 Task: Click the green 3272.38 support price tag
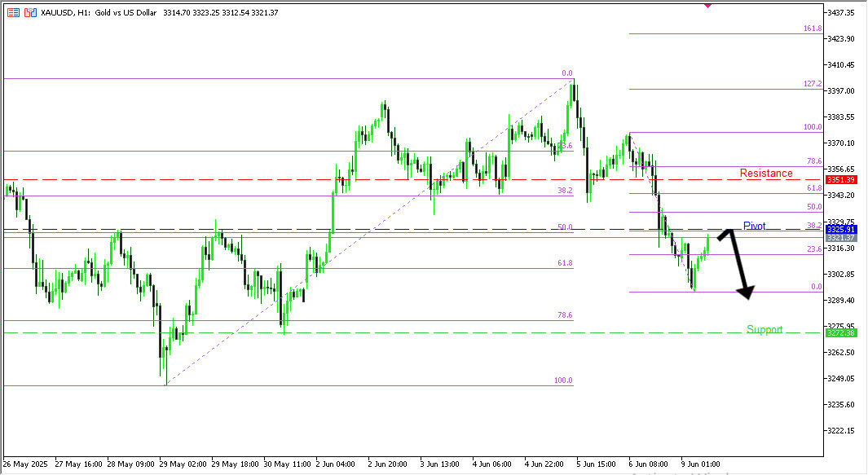840,333
